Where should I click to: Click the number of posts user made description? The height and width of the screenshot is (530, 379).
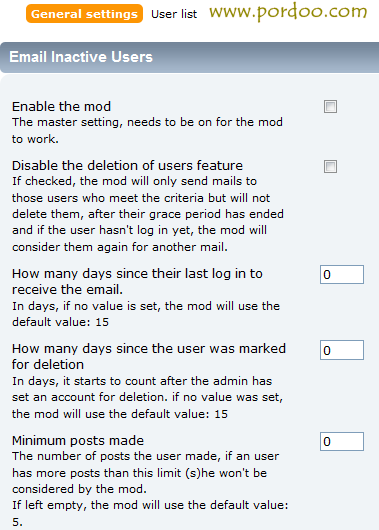pos(146,473)
